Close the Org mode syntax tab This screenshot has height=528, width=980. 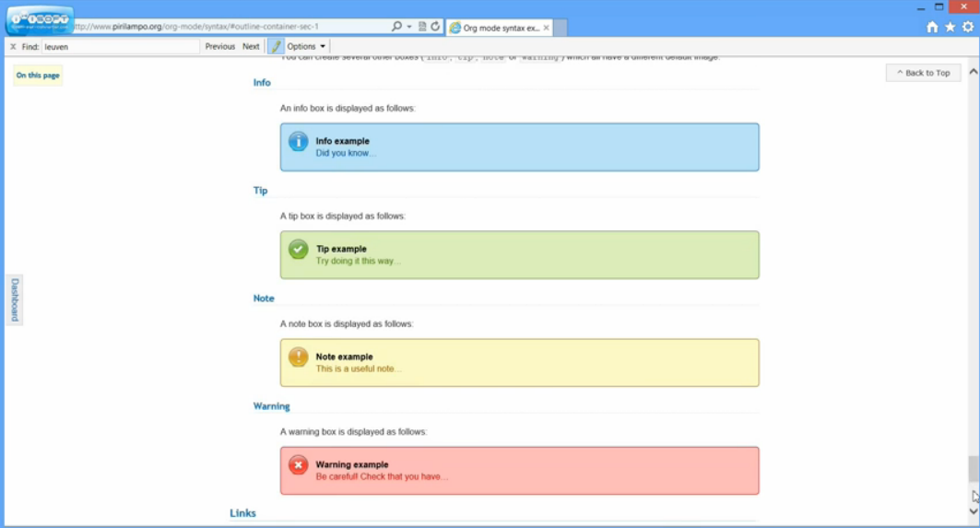547,29
